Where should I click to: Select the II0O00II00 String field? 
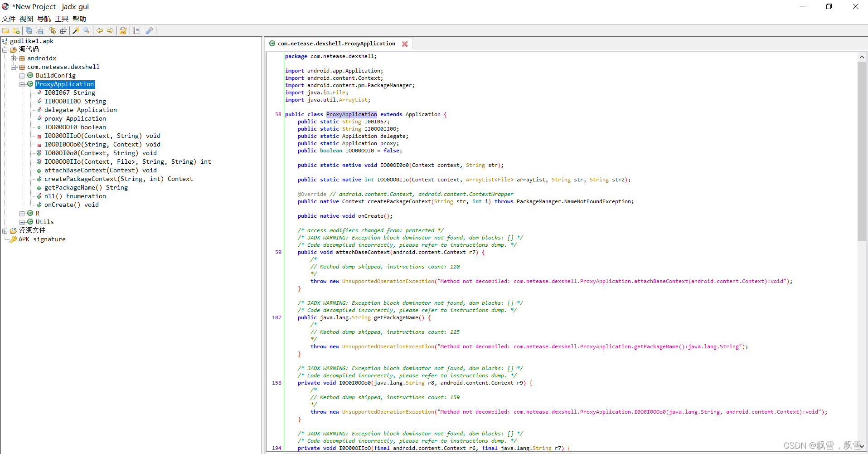[x=75, y=102]
